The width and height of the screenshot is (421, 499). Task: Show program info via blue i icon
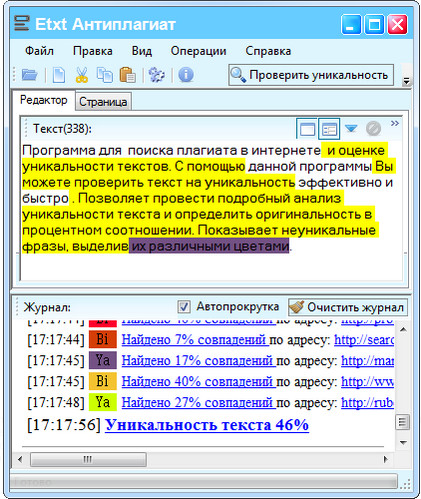point(186,75)
